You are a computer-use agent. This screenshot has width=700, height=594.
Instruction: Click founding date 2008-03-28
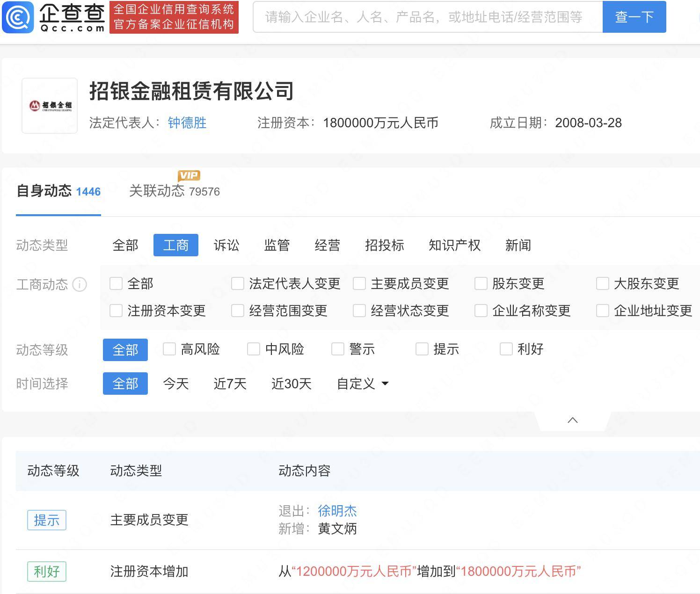point(589,123)
